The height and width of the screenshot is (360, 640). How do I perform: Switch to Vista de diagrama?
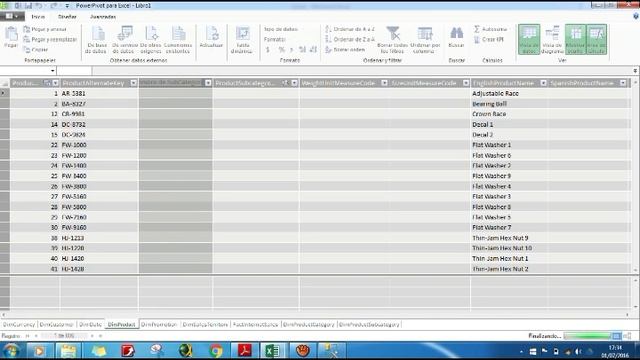pos(552,40)
